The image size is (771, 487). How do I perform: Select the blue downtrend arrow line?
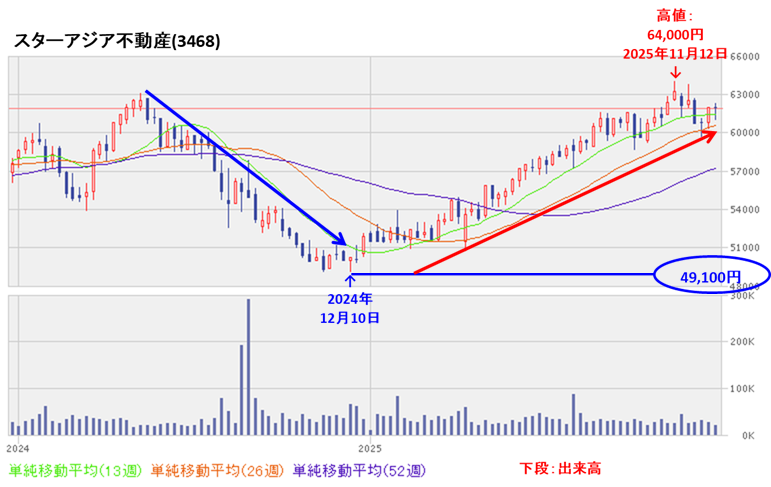[x=245, y=168]
